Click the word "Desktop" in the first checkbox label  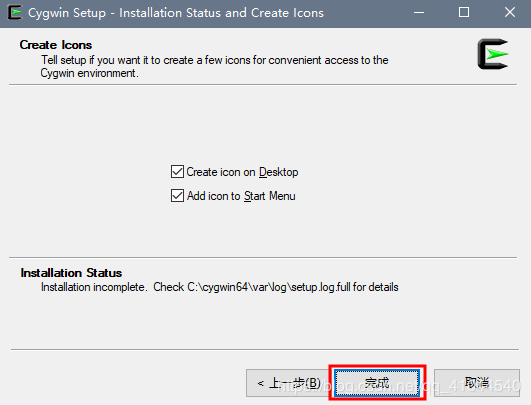coord(279,172)
